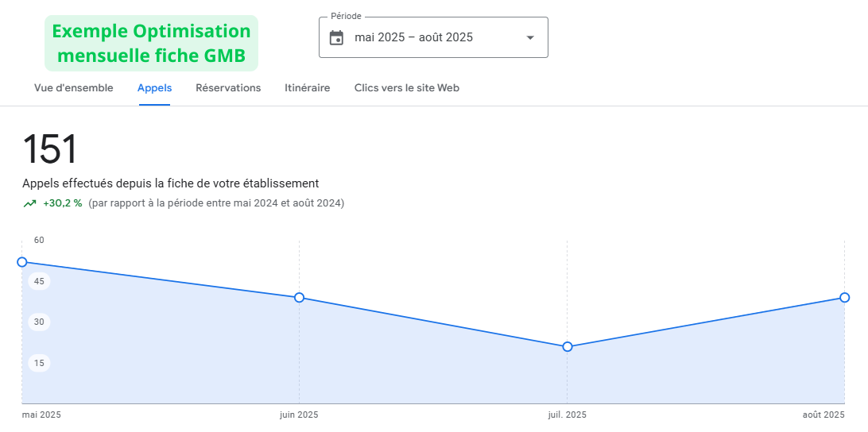868x432 pixels.
Task: Select the Appels tab
Action: (154, 88)
